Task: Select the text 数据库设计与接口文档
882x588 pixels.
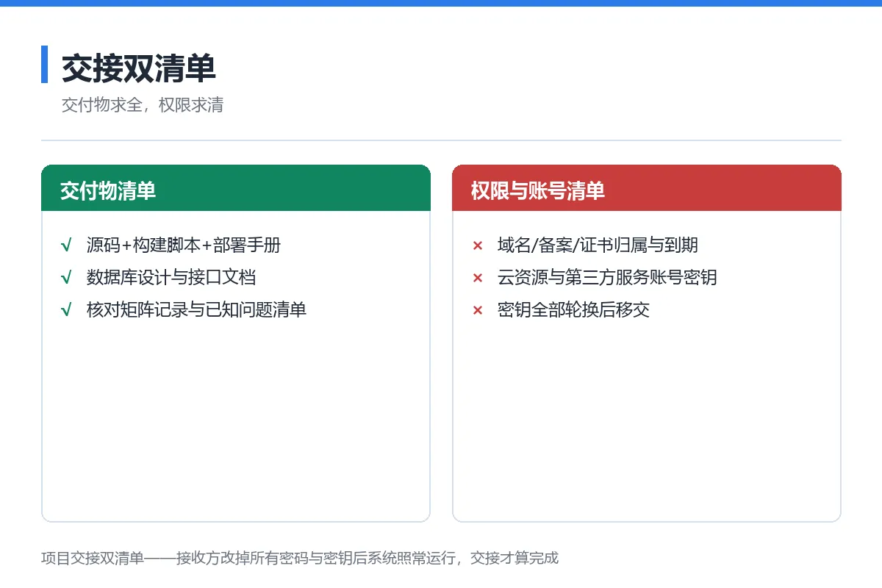Action: point(171,278)
